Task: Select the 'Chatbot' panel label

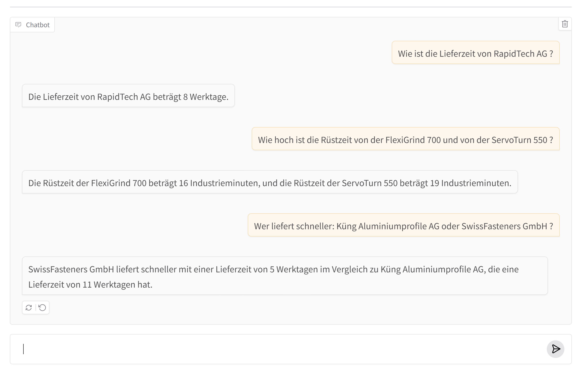Action: coord(38,25)
